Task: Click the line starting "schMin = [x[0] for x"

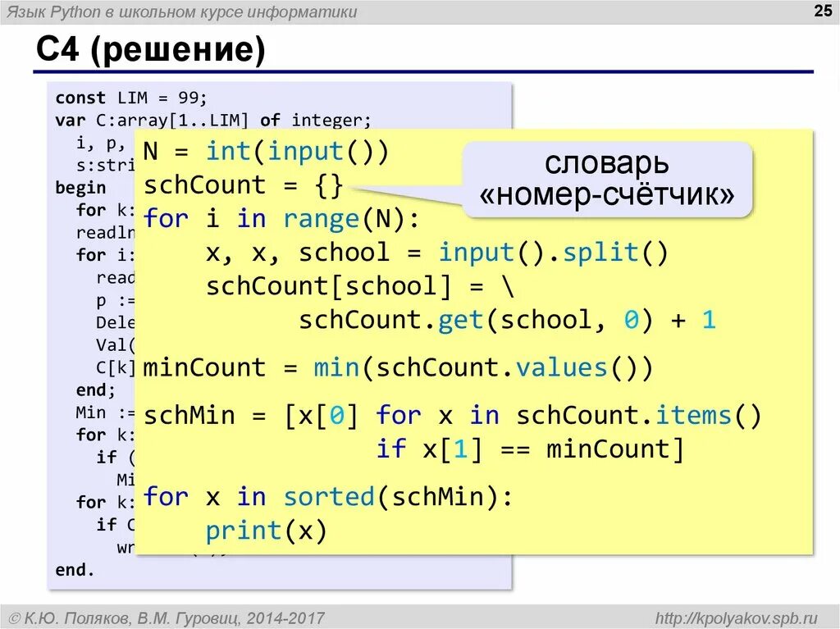Action: (x=452, y=416)
